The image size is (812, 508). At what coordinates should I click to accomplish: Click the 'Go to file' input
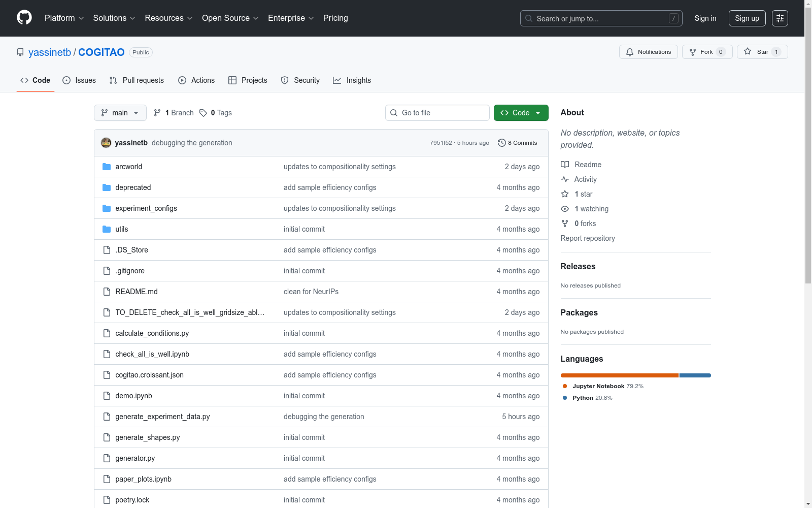(437, 113)
